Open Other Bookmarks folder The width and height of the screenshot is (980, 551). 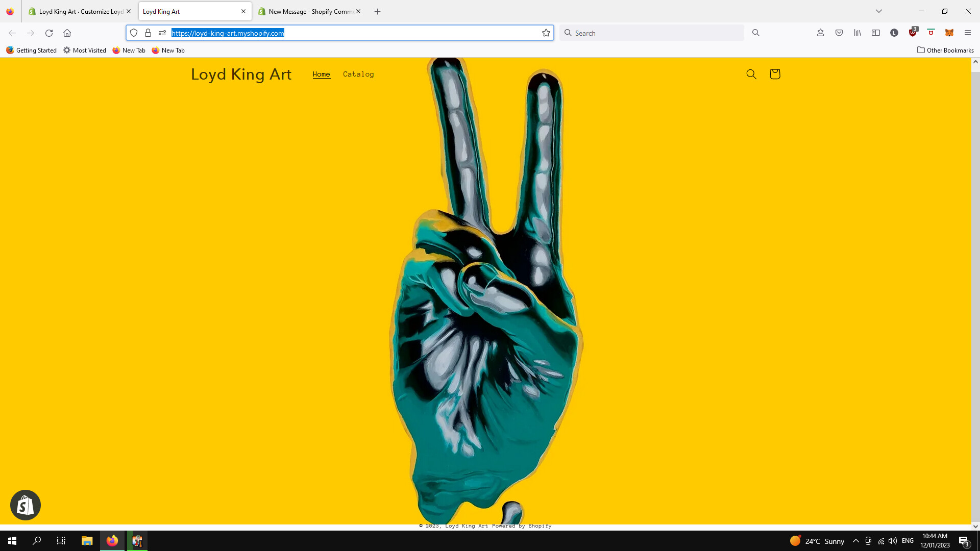point(945,50)
